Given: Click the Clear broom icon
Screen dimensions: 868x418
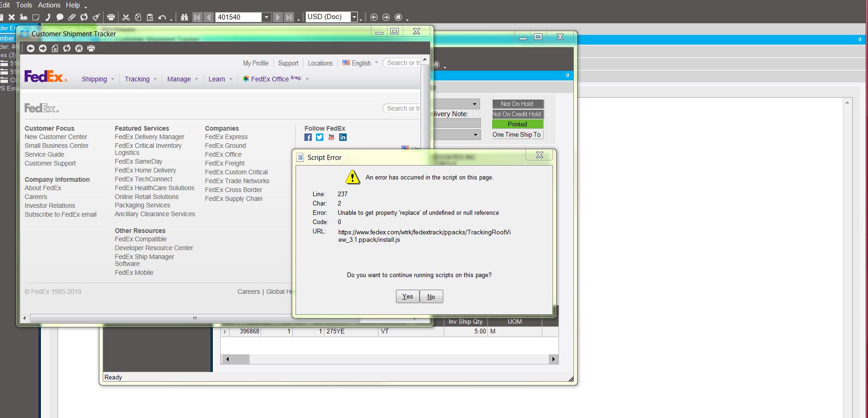Looking at the screenshot, I should point(96,17).
